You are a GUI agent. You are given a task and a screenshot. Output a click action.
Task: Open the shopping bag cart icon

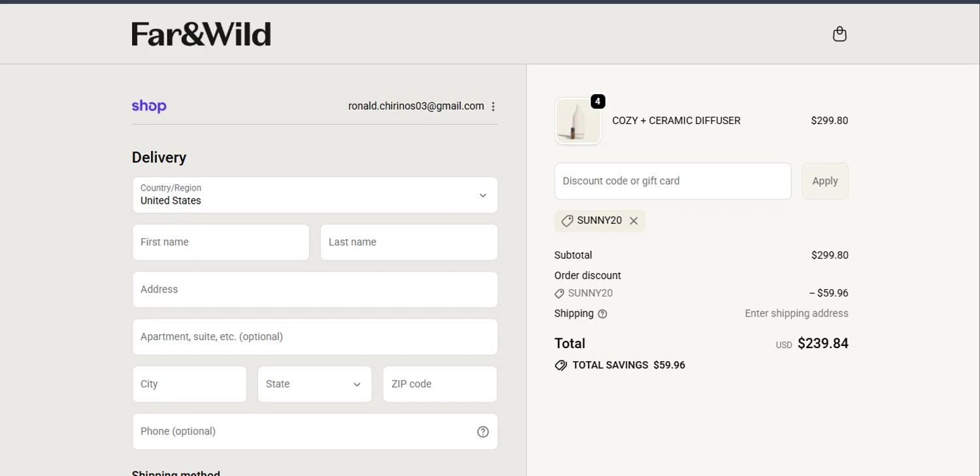[840, 34]
